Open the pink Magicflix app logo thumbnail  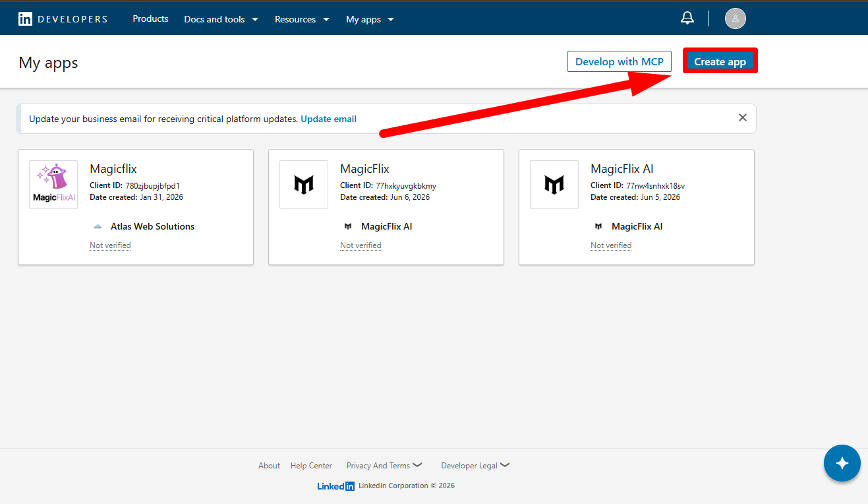click(53, 185)
